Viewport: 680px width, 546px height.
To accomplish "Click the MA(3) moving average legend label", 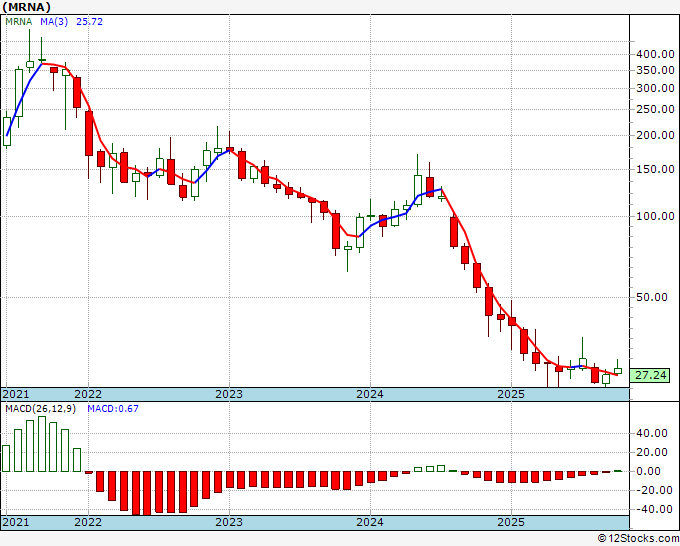I will pos(54,22).
